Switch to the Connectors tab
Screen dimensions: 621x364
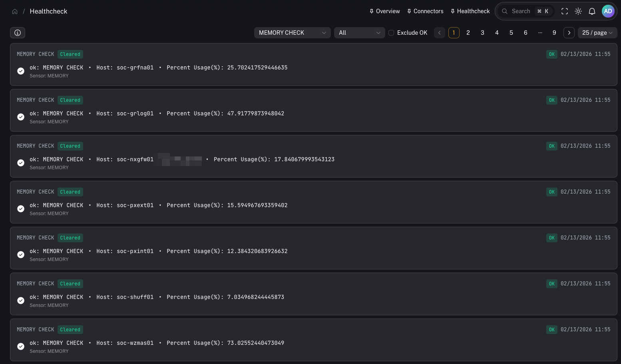(x=428, y=11)
